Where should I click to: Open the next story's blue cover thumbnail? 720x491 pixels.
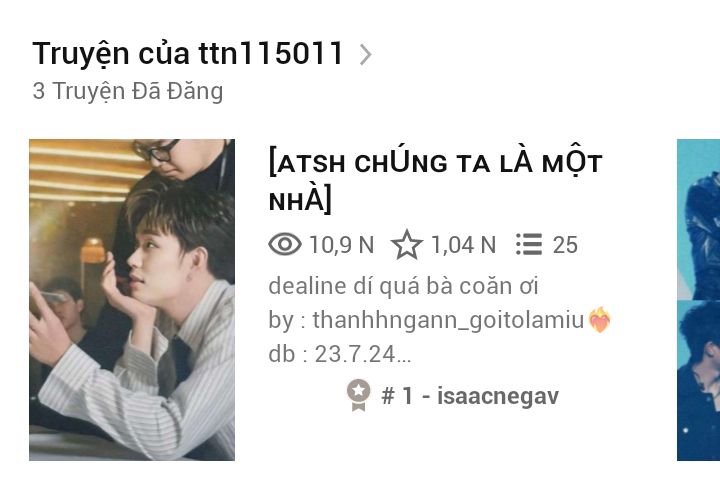click(698, 300)
